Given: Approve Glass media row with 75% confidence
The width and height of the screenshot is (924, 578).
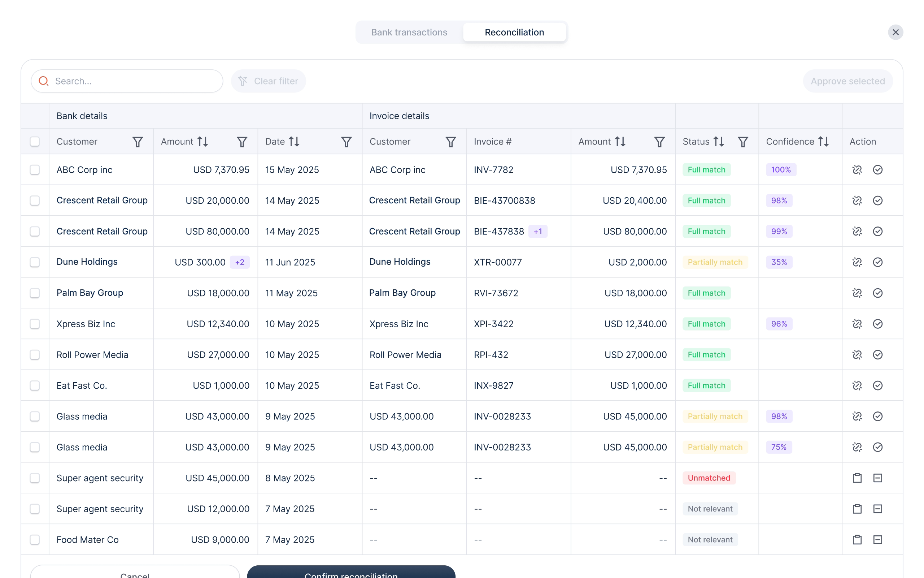Looking at the screenshot, I should click(x=877, y=447).
